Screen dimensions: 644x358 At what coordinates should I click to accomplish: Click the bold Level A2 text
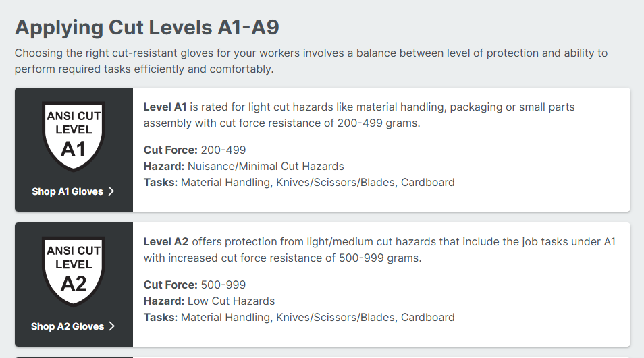[165, 242]
